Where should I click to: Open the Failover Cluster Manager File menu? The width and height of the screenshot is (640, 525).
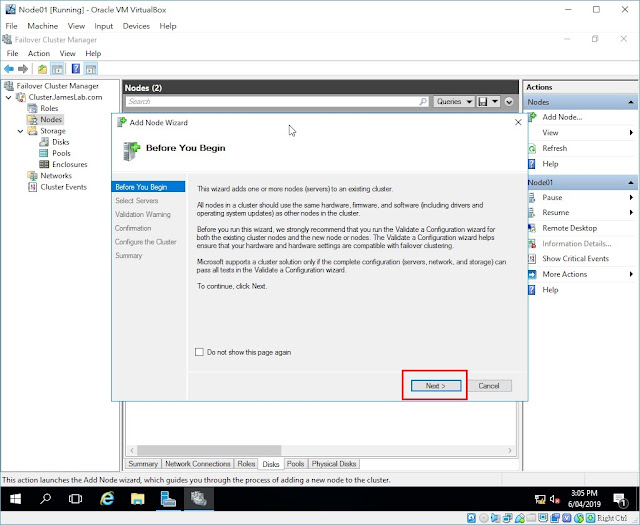(12, 53)
